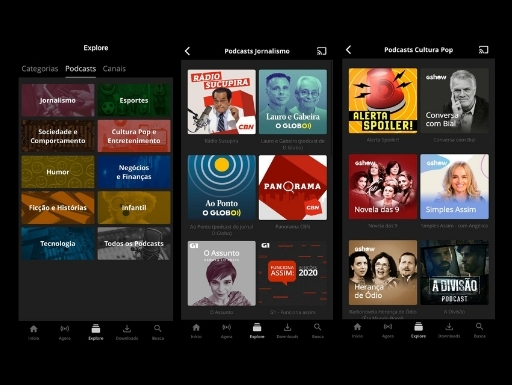Open Novela das 9 podcast cover
The width and height of the screenshot is (512, 385).
tap(383, 186)
